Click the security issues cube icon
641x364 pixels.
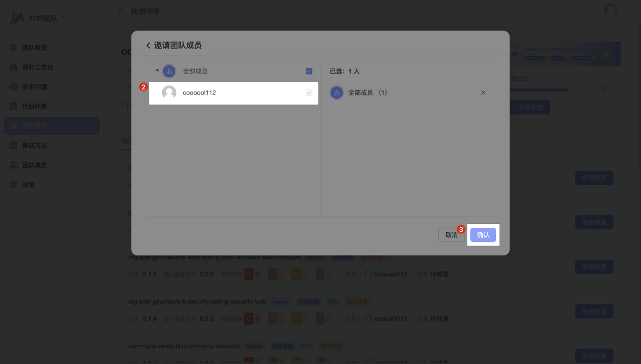[14, 87]
